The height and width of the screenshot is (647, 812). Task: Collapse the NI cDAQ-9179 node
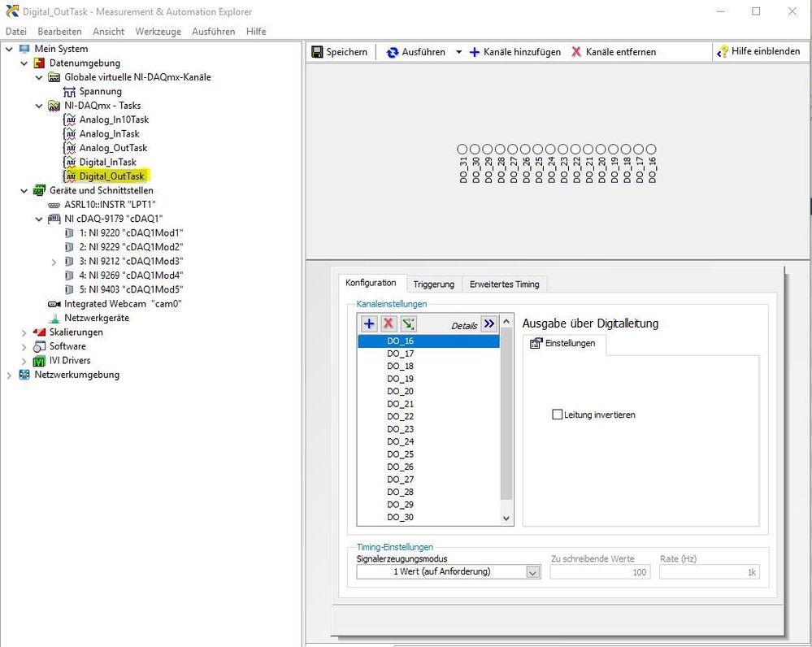tap(39, 219)
